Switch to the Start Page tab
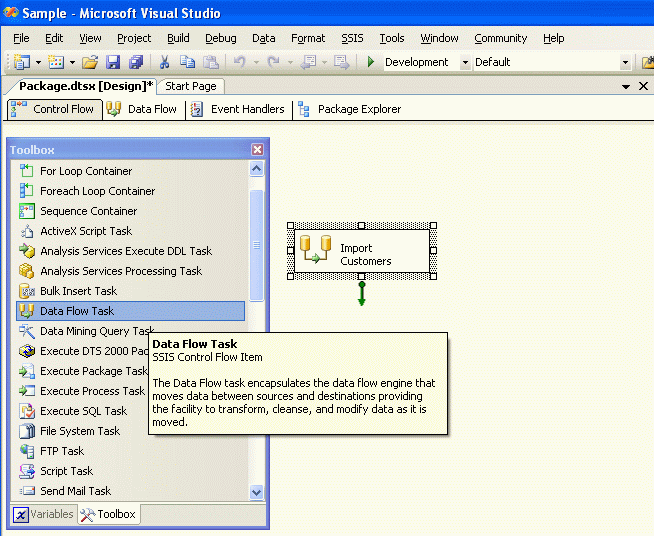Screen dimensions: 654x536 tap(191, 86)
